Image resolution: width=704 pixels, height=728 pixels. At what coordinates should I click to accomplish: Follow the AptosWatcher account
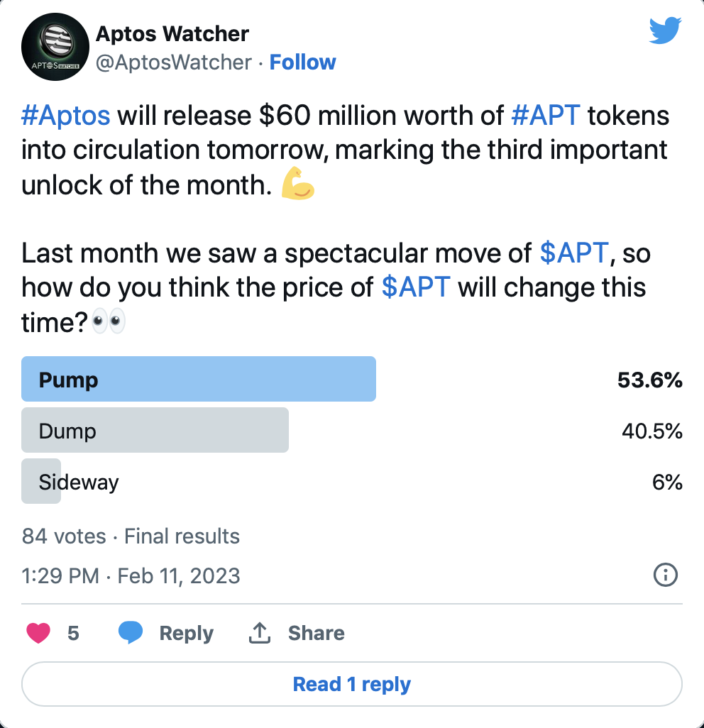pyautogui.click(x=302, y=62)
